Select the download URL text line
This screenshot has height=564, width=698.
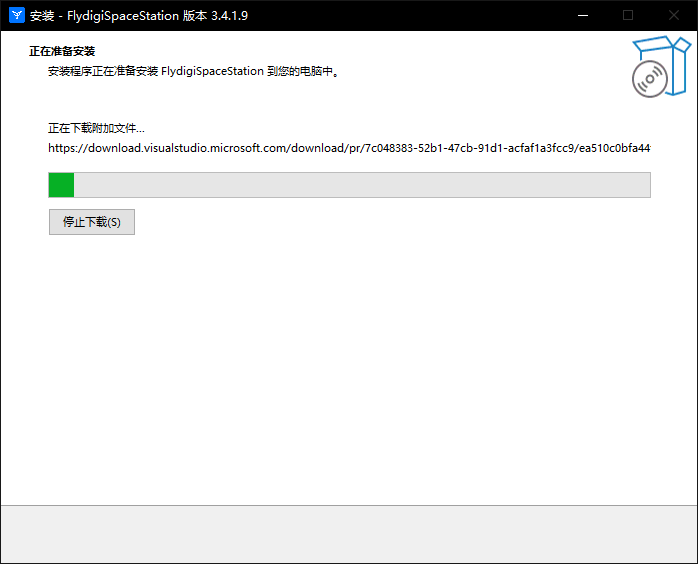[x=349, y=148]
